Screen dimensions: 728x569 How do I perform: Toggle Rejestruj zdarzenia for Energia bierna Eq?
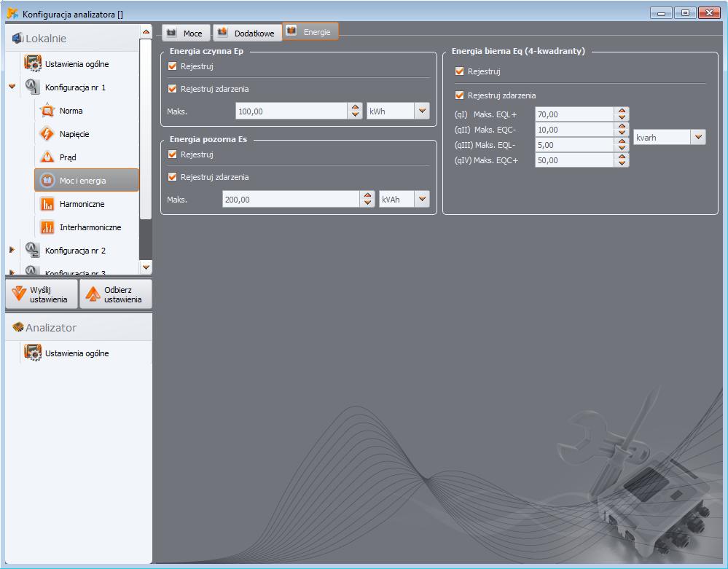pyautogui.click(x=460, y=95)
